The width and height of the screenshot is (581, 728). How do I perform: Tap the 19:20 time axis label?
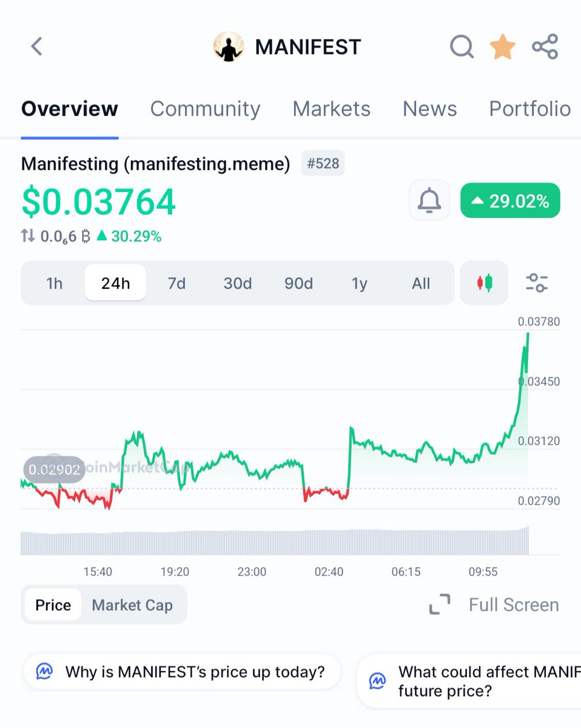coord(175,571)
